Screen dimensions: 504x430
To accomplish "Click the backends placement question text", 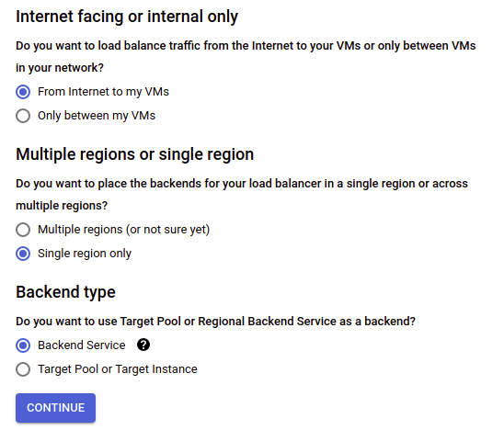I will pos(242,194).
